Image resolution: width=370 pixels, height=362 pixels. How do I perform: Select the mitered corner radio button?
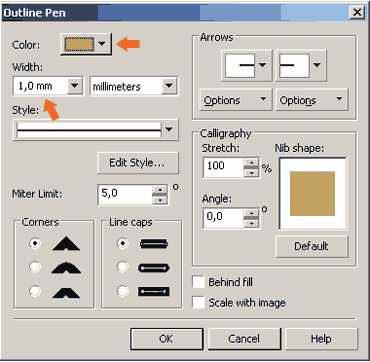coord(35,243)
